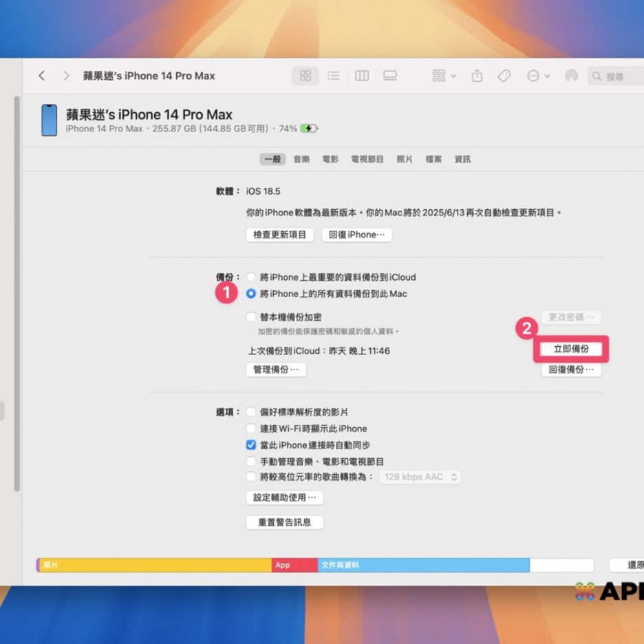The image size is (644, 644).
Task: Enable 連接 Wi-Fi 時顯示此 iPhone checkbox
Action: (x=251, y=429)
